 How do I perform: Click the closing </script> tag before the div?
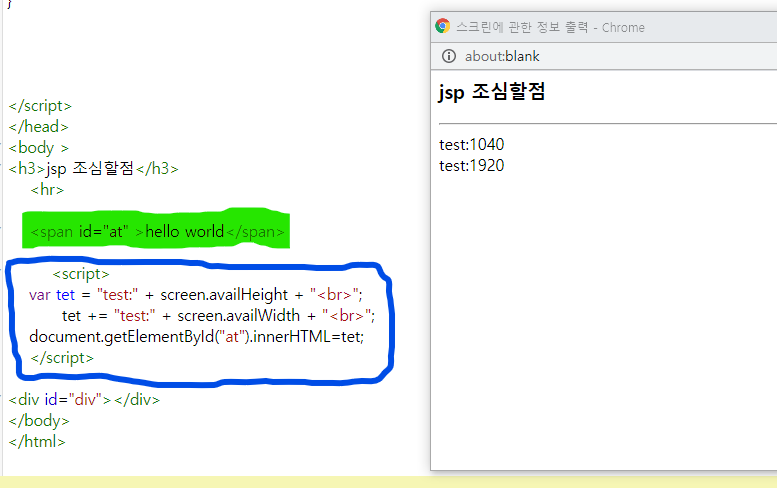62,358
